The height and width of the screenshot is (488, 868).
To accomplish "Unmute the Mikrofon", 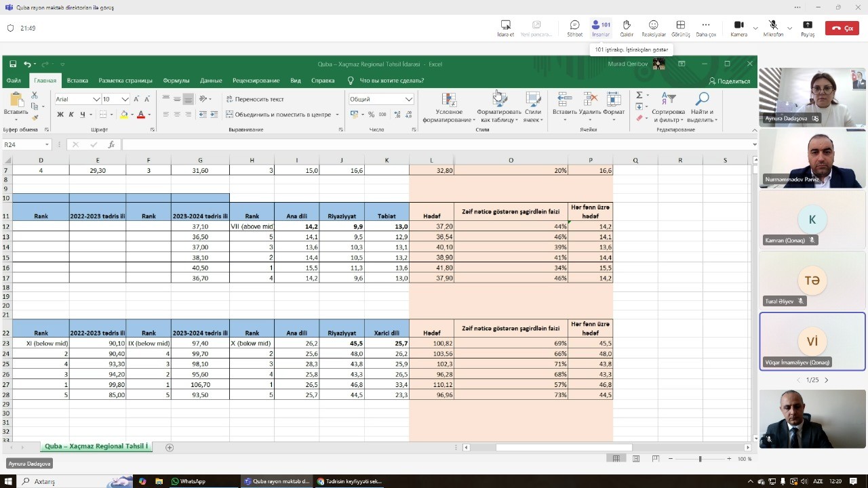I will point(773,28).
